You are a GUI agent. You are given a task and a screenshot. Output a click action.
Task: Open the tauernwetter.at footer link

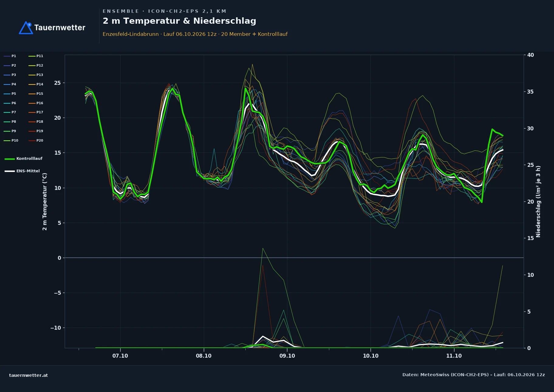[29, 375]
